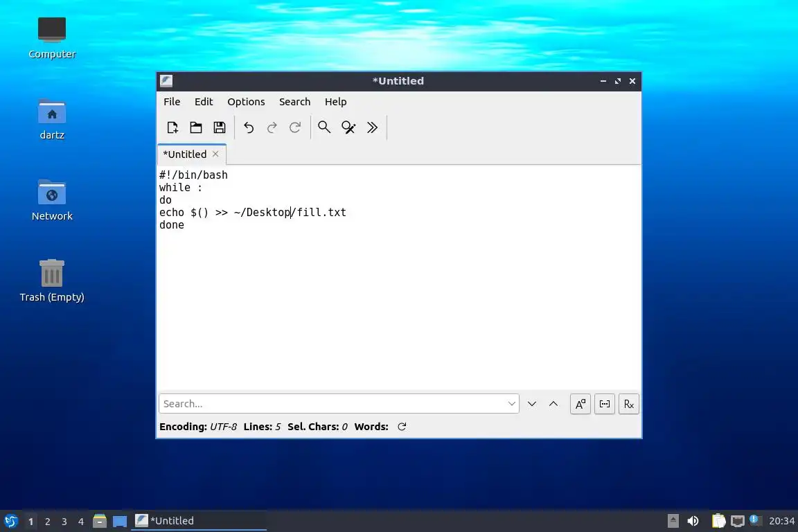
Task: Toggle whole word search option
Action: click(x=605, y=404)
